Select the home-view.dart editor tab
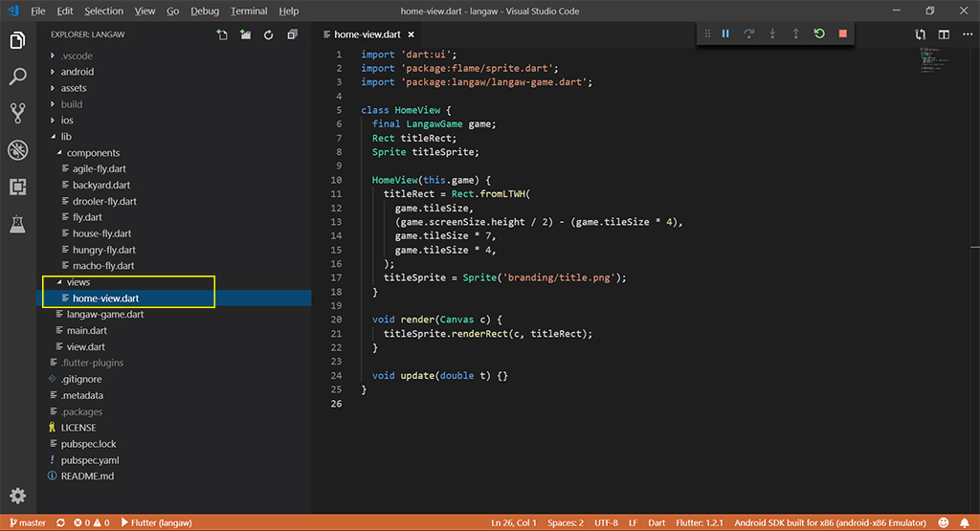This screenshot has height=531, width=980. pos(367,34)
